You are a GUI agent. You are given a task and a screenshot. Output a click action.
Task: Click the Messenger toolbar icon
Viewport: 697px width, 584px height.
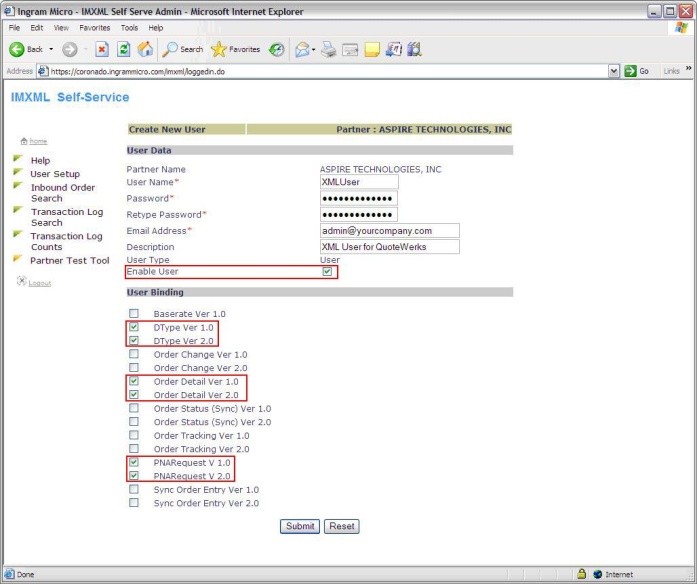pos(393,49)
